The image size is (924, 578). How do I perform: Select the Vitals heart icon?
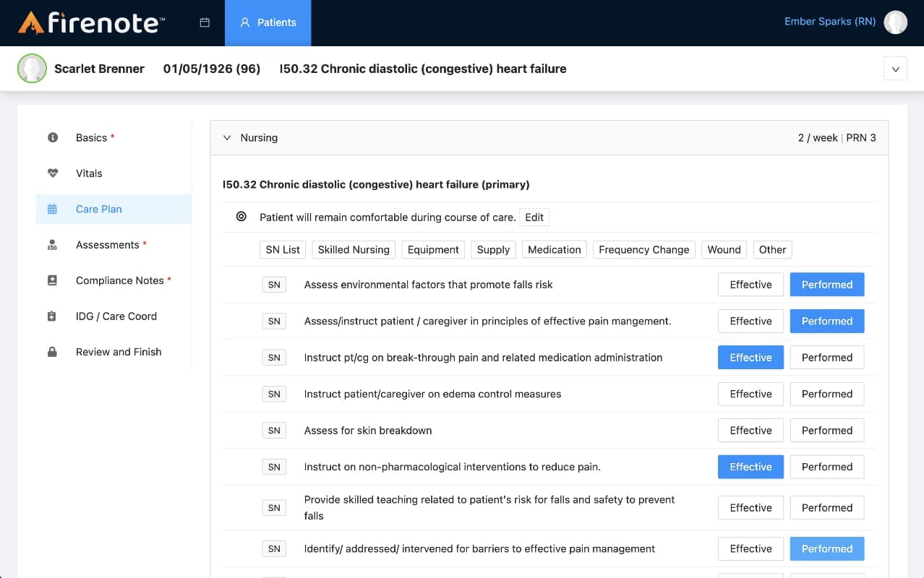52,173
